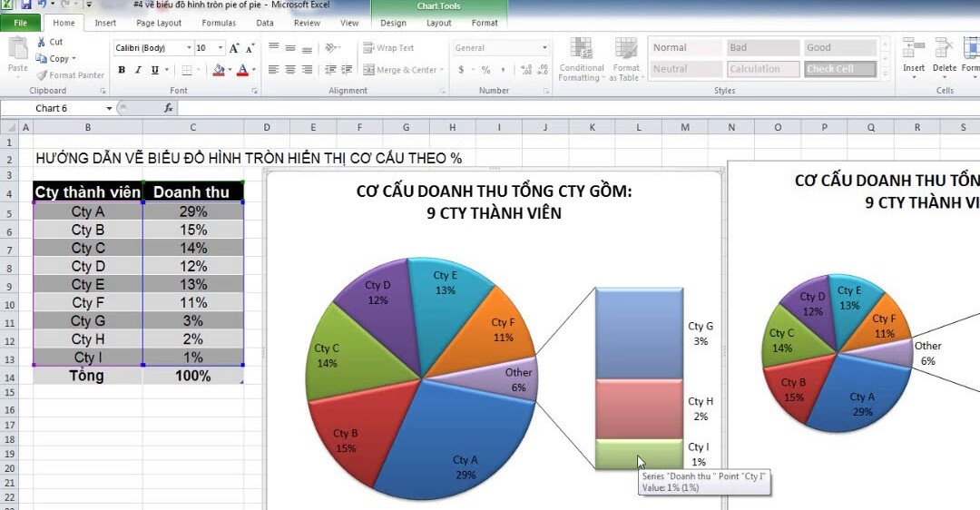Toggle Wrap Text
Screen dimensions: 980x510
(x=388, y=47)
